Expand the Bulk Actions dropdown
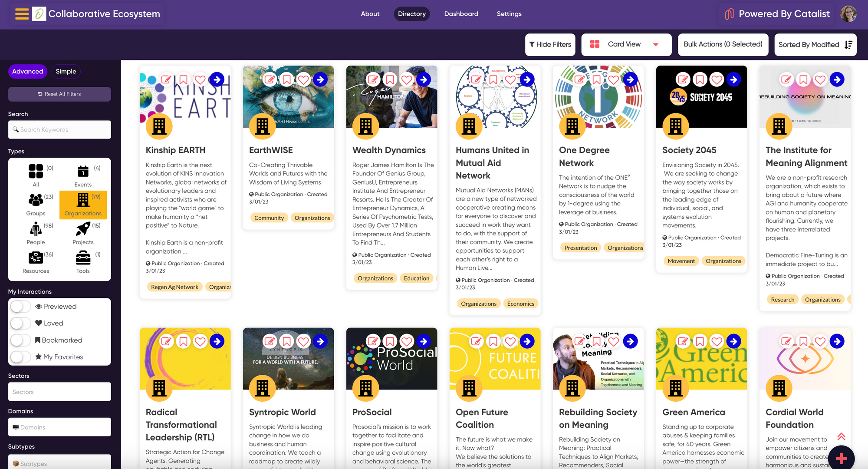Image resolution: width=868 pixels, height=469 pixels. coord(723,44)
